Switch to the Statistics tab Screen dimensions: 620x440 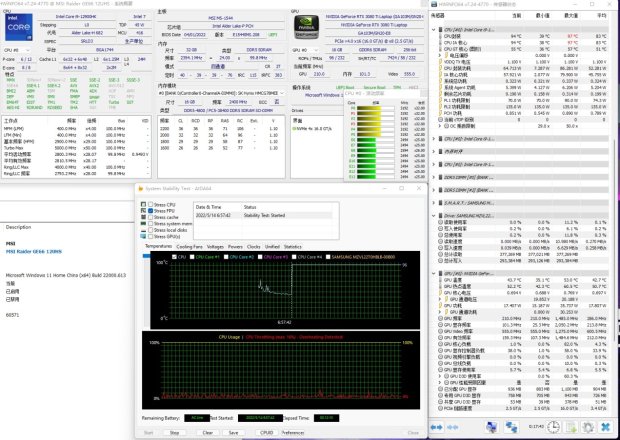[x=293, y=247]
